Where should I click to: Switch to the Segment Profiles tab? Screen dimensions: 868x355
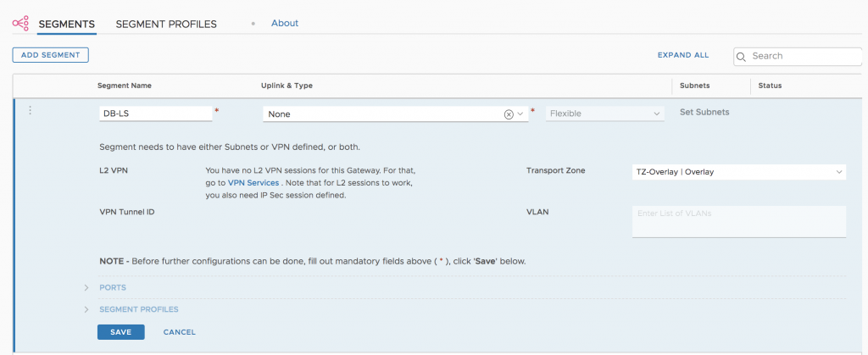(x=166, y=25)
